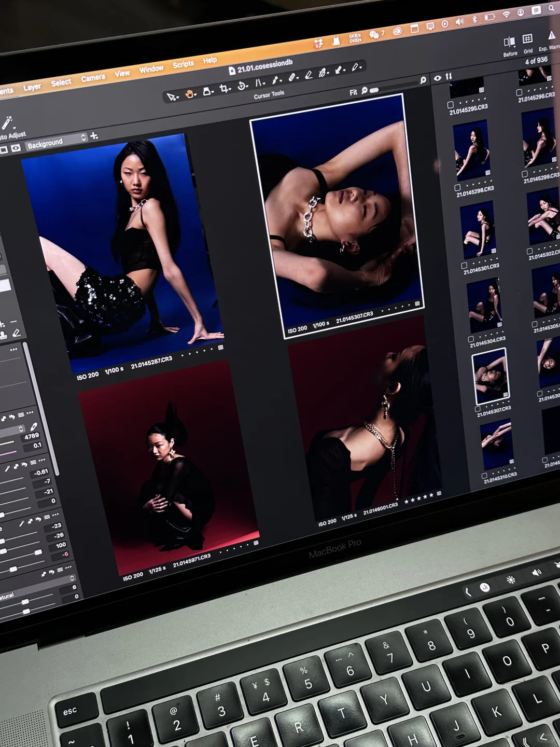Tick the checkbox for 21.0145295.CR3
Viewport: 560px width, 747px height.
coord(450,105)
